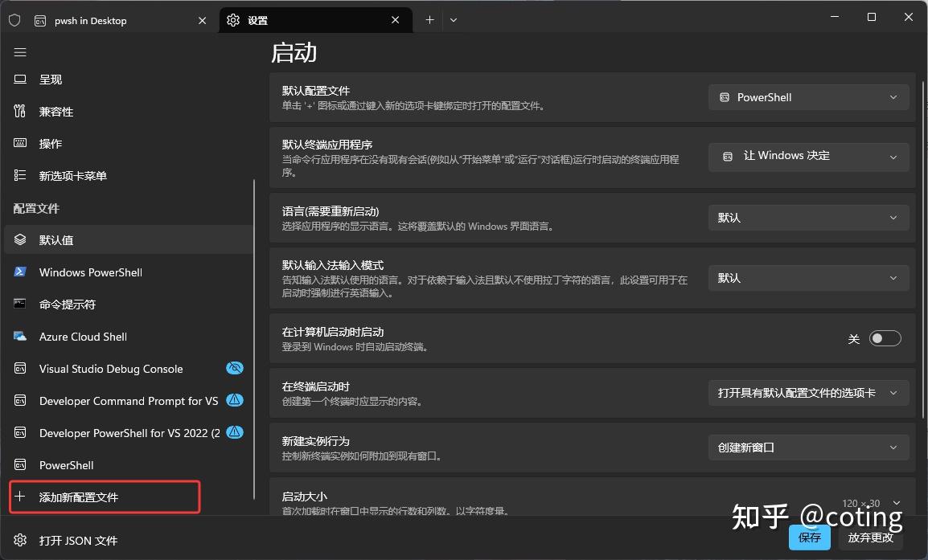Click the bottom PowerShell profile terminal icon
Screen dimensions: 928x560
click(20, 464)
